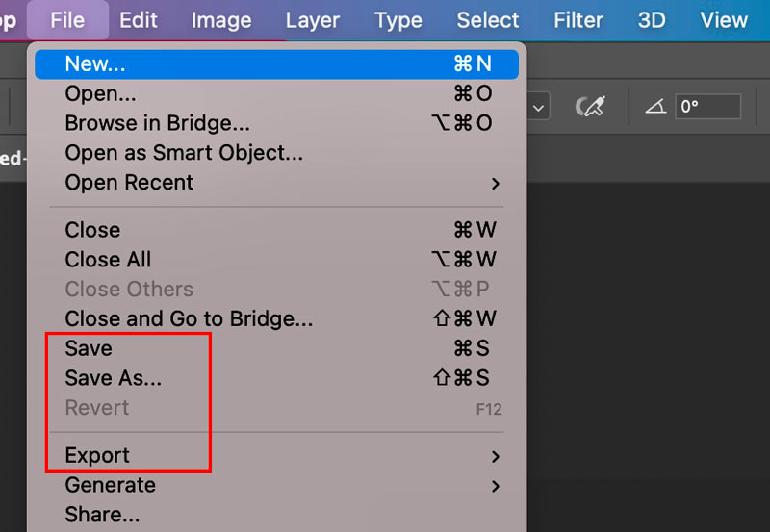Choose Save As... menu item
The image size is (770, 532).
[113, 378]
